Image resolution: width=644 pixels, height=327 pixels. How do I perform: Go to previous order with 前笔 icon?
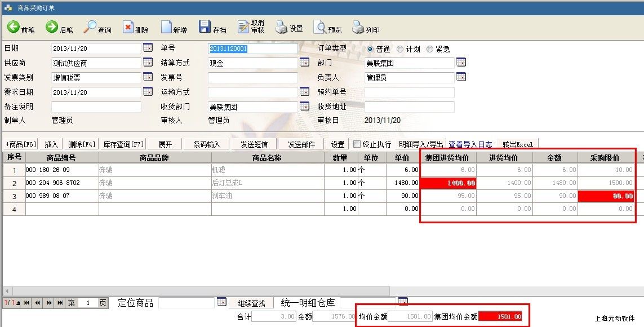(14, 27)
